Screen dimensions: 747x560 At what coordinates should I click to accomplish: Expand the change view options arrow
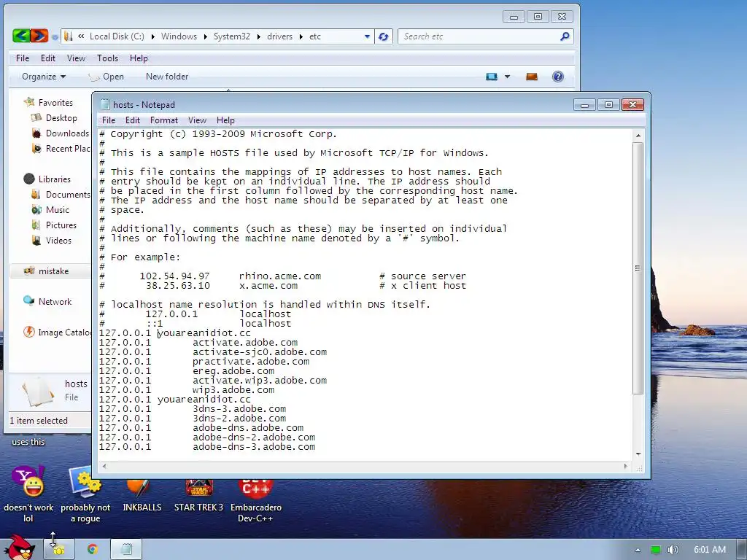tap(507, 77)
